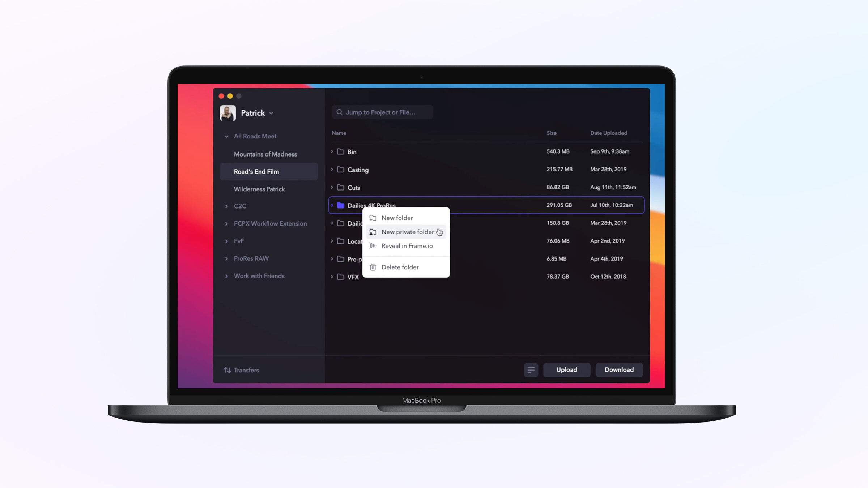This screenshot has width=868, height=488.
Task: Click user avatar profile icon
Action: [x=228, y=113]
